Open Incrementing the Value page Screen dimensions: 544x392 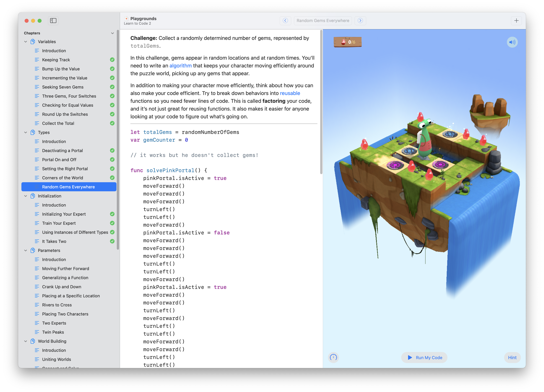click(x=69, y=78)
